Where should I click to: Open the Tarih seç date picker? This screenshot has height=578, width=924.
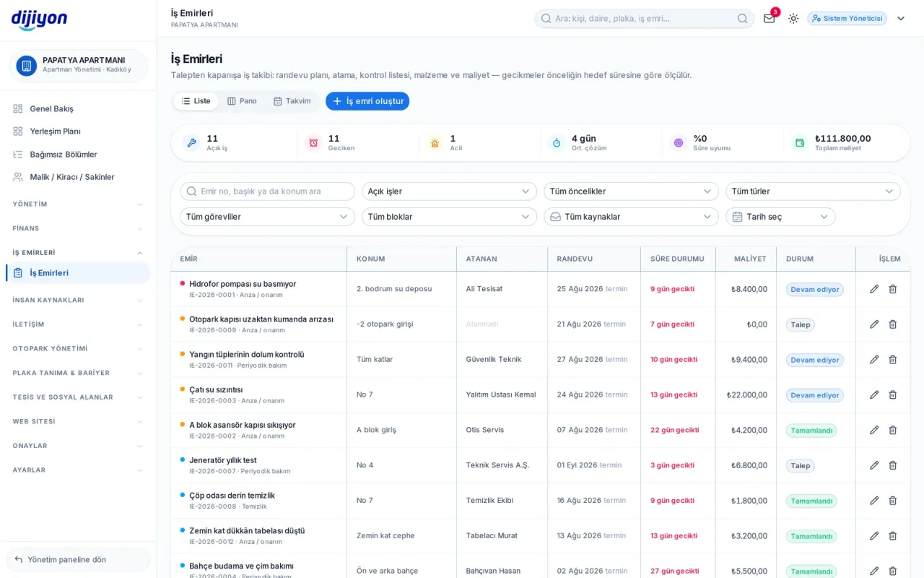pos(780,217)
